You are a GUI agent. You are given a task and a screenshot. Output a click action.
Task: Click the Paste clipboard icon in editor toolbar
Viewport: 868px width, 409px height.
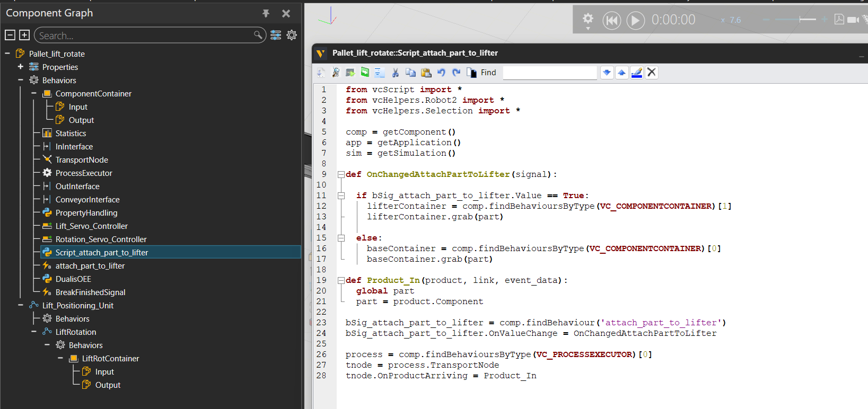point(426,73)
